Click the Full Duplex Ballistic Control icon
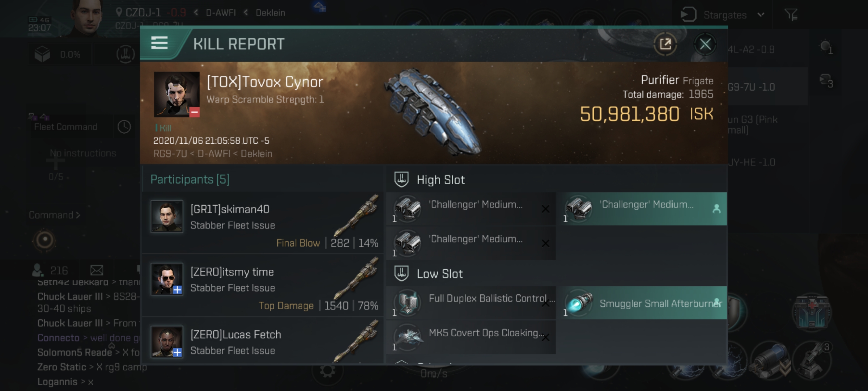This screenshot has height=391, width=868. (x=407, y=302)
